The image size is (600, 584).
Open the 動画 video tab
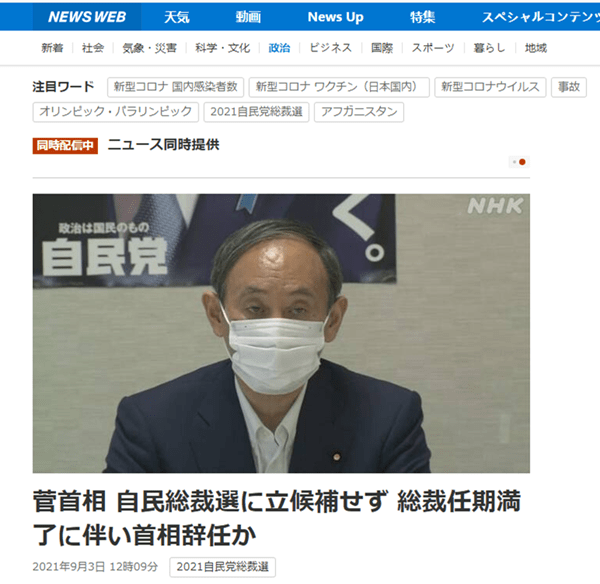coord(248,17)
